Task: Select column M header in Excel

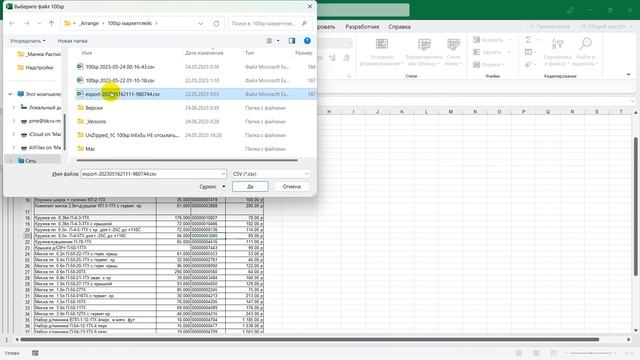Action: (x=451, y=111)
